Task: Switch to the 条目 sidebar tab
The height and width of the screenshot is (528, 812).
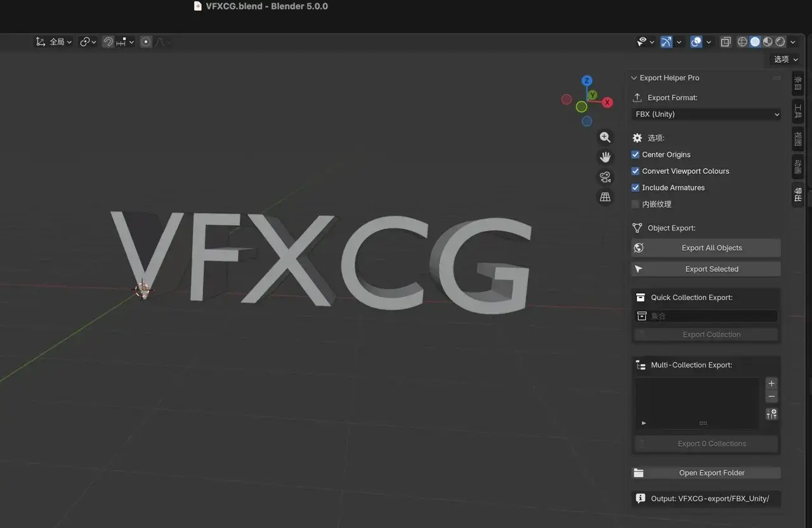Action: coord(798,84)
